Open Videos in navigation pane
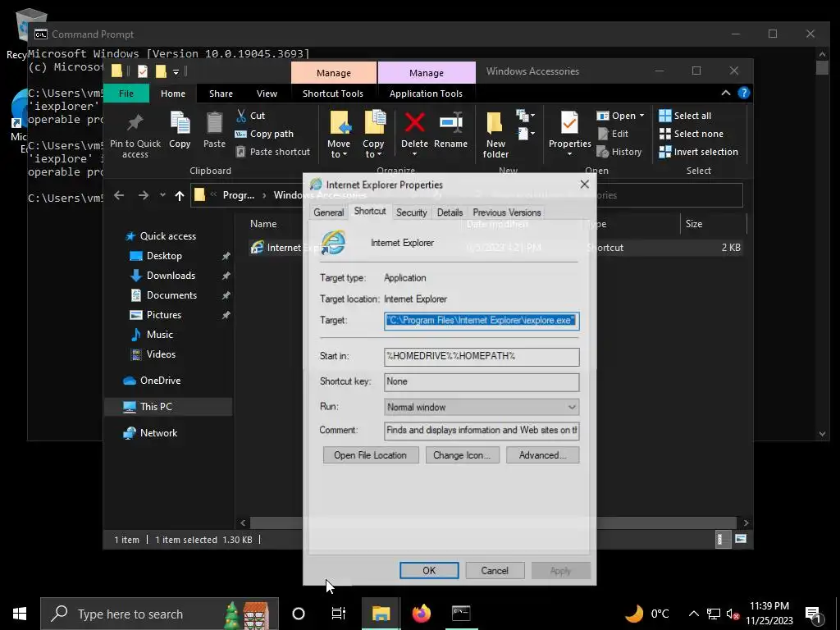 (153, 354)
